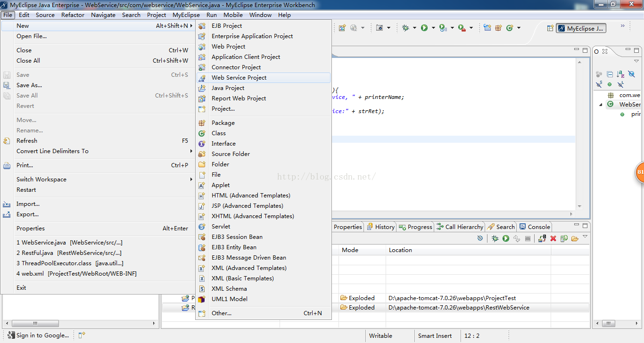This screenshot has width=644, height=343.
Task: Click the Mode column header
Action: click(x=362, y=250)
